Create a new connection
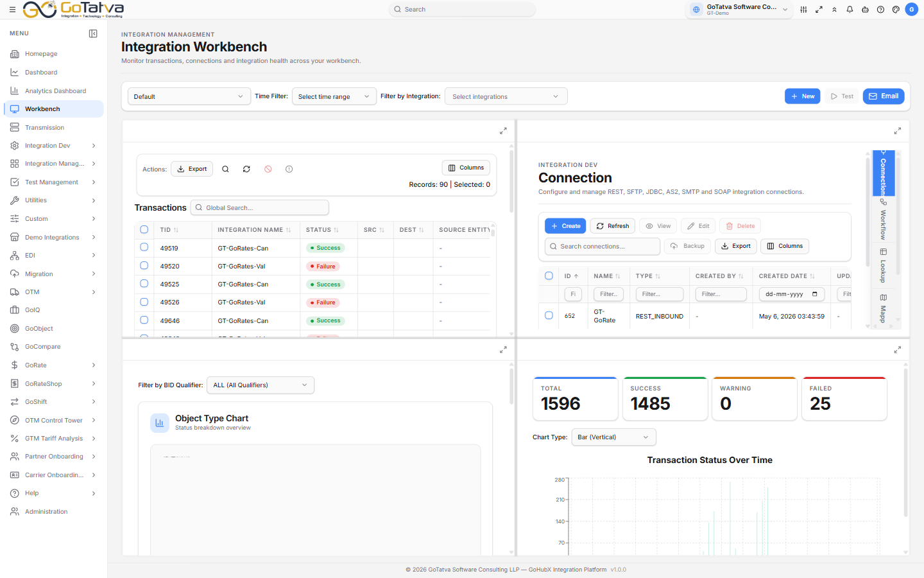The width and height of the screenshot is (924, 578). pos(565,226)
